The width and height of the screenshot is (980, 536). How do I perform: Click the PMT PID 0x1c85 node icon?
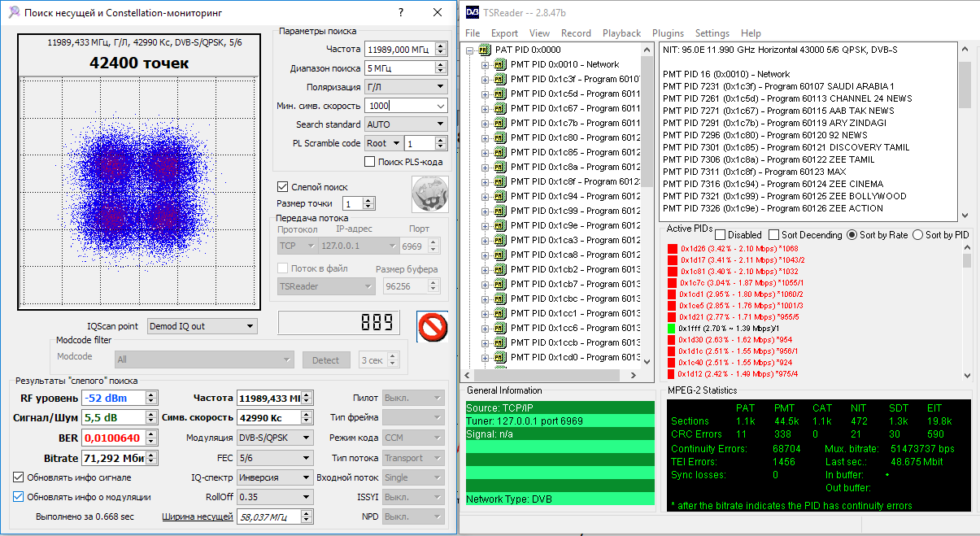[501, 152]
